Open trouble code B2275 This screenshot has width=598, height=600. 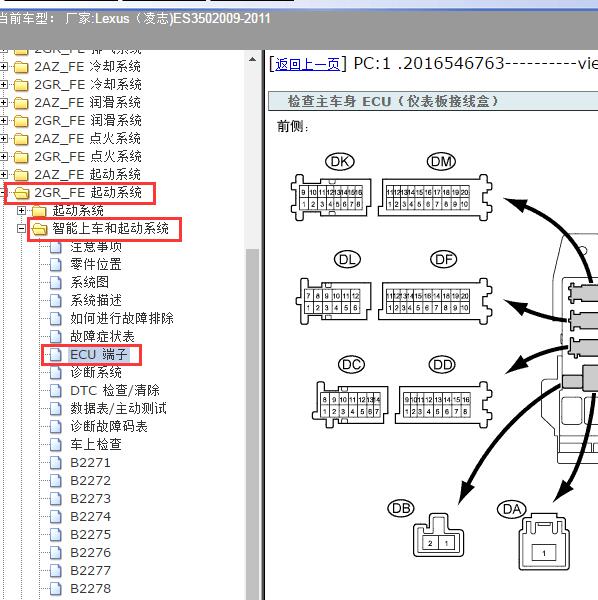(x=90, y=535)
